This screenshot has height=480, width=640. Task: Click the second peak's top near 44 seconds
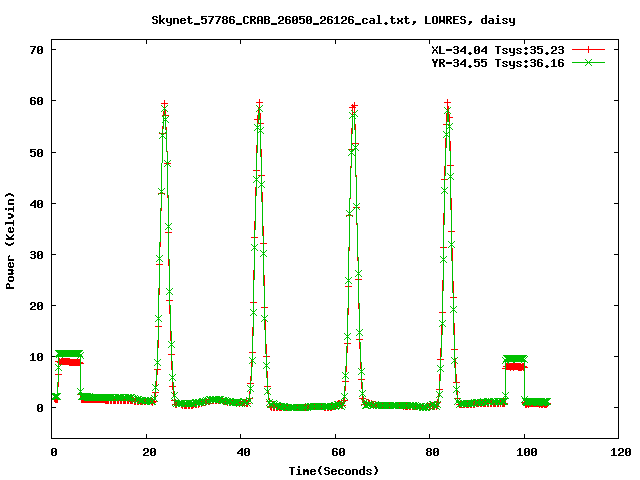[x=259, y=104]
